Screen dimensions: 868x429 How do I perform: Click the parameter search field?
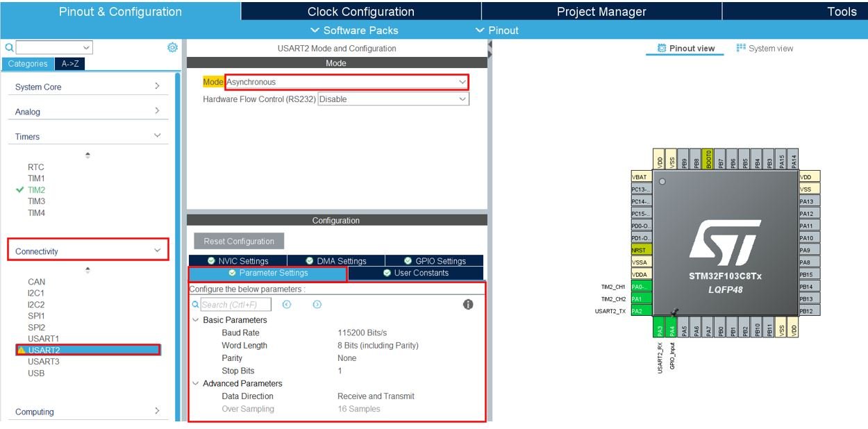(236, 305)
